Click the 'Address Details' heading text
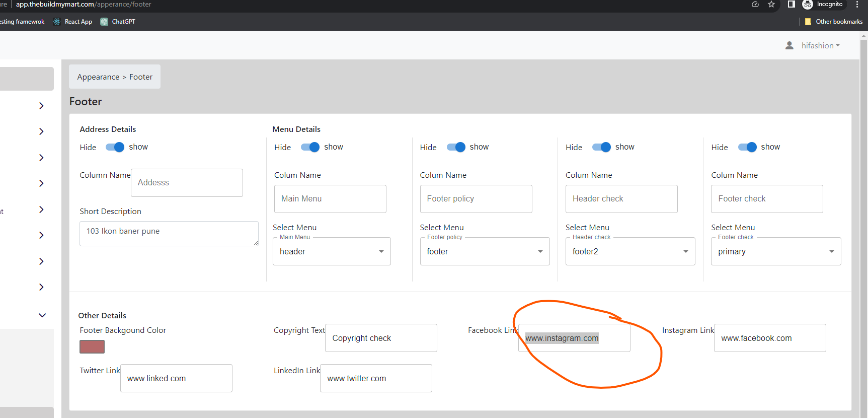868x418 pixels. (108, 129)
